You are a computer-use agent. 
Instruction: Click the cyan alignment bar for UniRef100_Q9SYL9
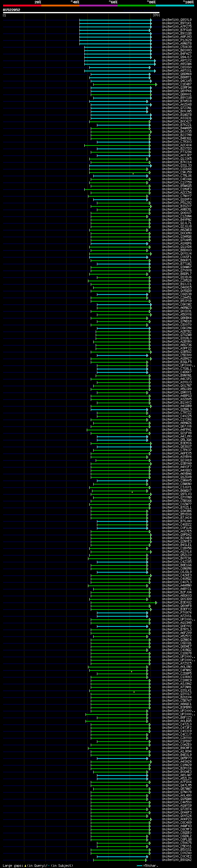(115, 20)
